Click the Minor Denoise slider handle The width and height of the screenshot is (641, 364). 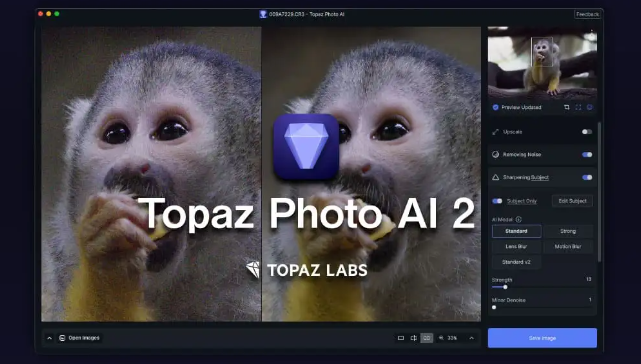(x=494, y=307)
